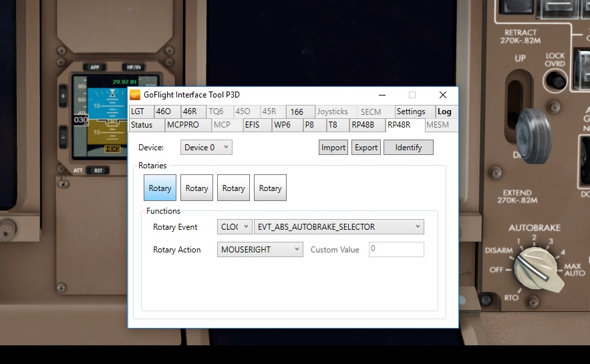
Task: Select the second Rotary button
Action: (196, 188)
